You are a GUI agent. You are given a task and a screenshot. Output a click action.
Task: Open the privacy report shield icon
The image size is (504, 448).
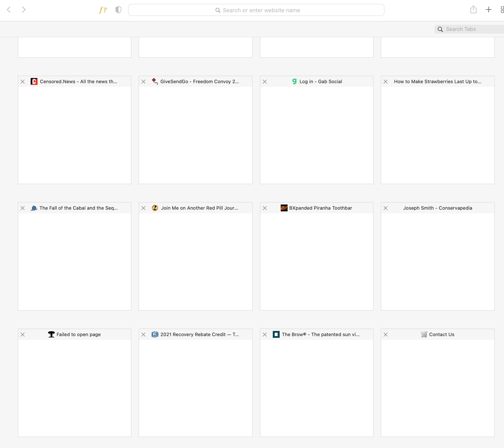pos(118,10)
